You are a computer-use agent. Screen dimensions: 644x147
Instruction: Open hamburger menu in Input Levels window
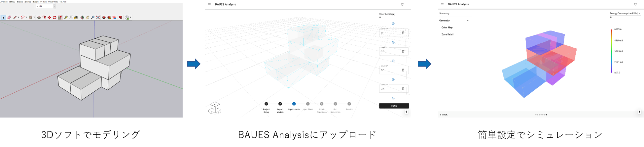tap(209, 4)
